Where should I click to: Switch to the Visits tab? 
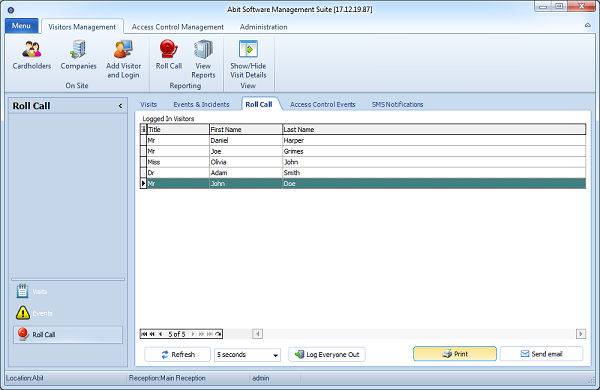pos(148,104)
